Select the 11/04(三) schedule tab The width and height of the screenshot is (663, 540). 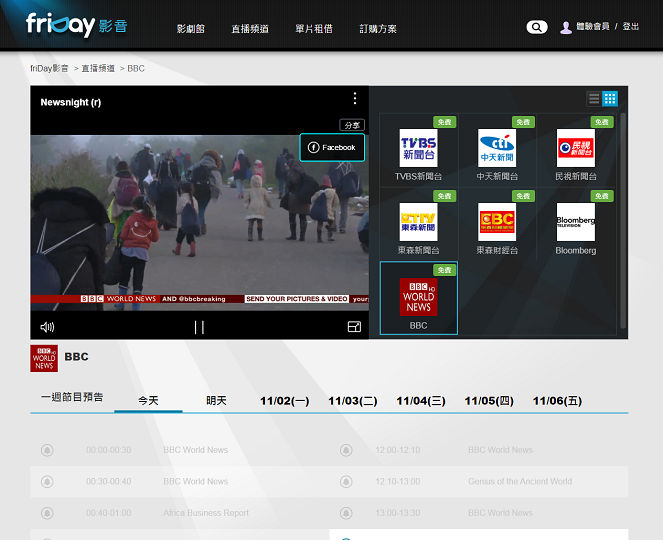pos(421,400)
